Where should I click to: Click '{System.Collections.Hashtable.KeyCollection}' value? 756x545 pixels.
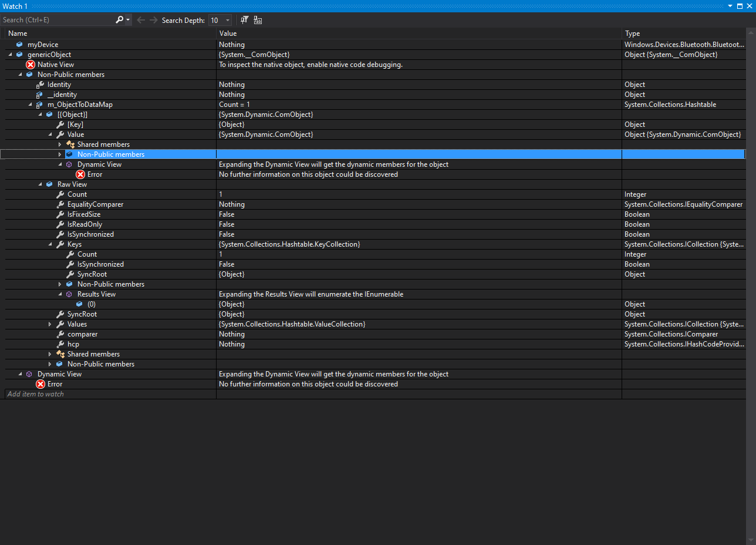289,244
